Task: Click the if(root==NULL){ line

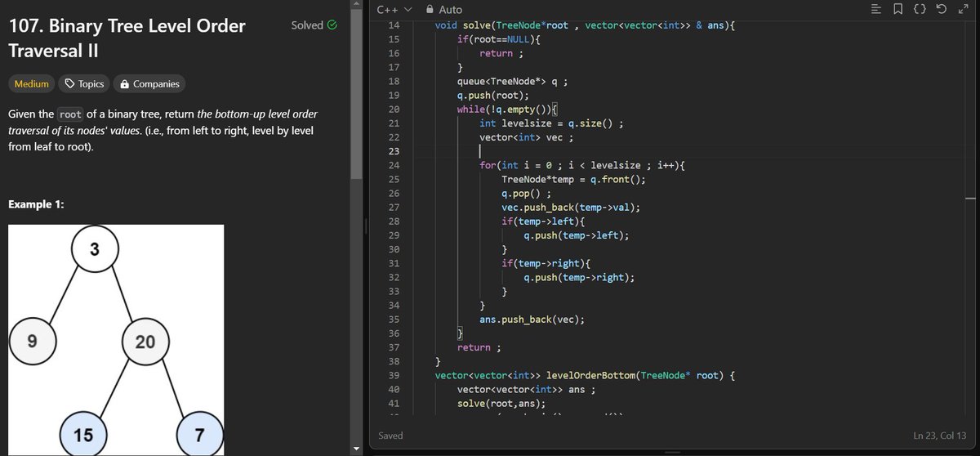Action: (497, 39)
